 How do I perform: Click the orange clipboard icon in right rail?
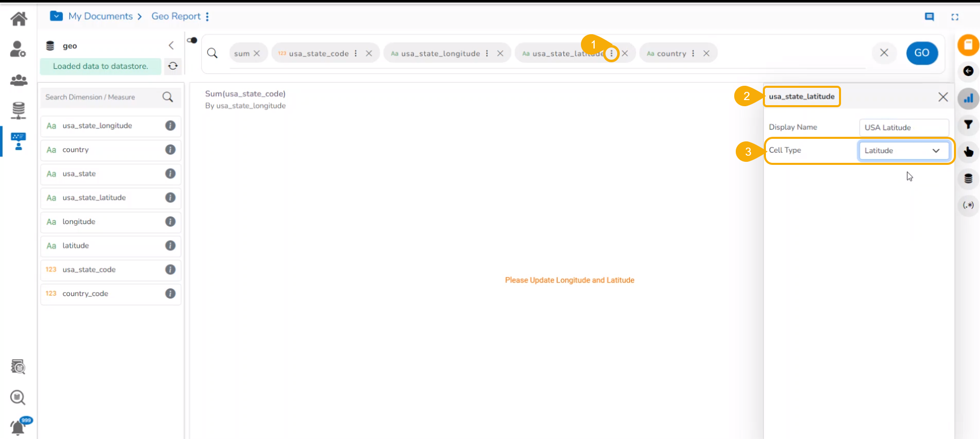968,45
